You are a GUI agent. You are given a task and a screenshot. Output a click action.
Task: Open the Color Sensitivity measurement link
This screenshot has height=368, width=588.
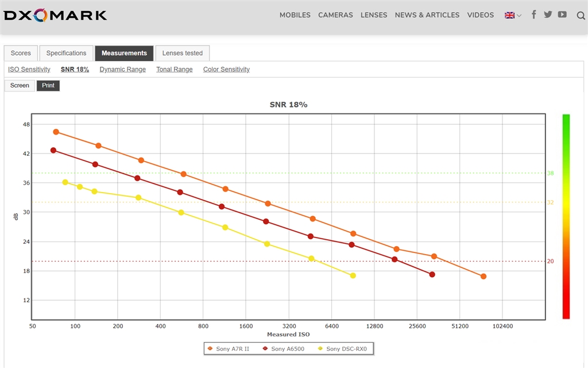(226, 70)
